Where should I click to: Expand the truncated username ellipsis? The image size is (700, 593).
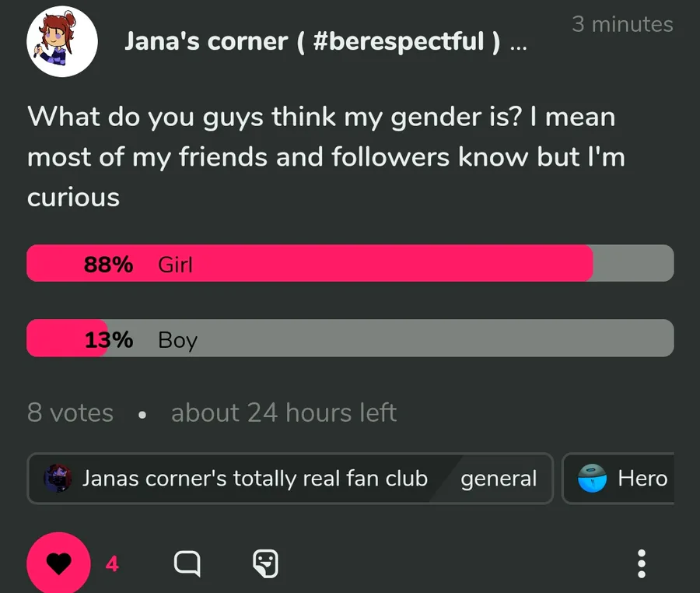click(x=518, y=44)
